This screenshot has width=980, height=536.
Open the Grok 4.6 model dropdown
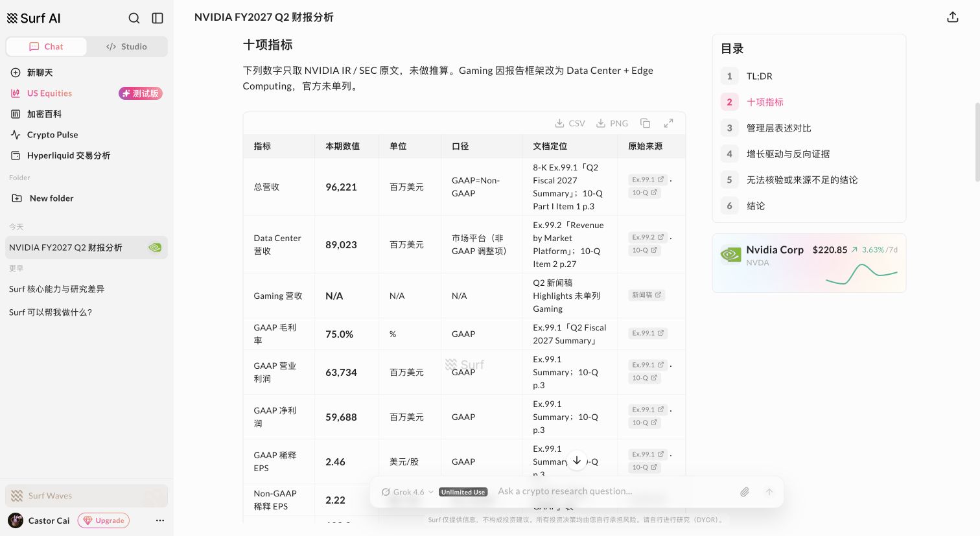pos(407,492)
